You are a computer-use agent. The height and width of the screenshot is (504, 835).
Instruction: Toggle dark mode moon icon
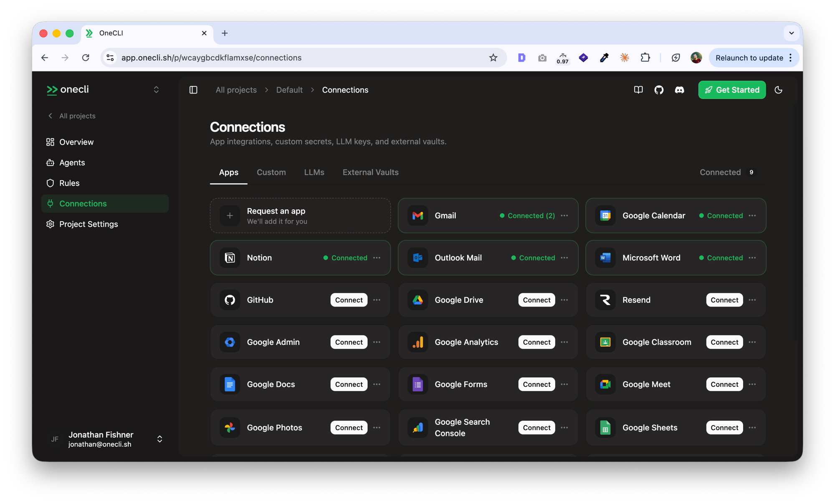[x=779, y=90]
